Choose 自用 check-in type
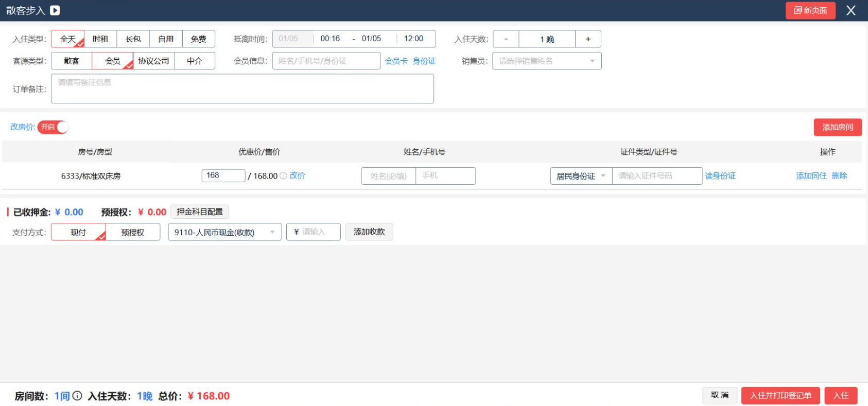This screenshot has height=406, width=868. click(166, 39)
